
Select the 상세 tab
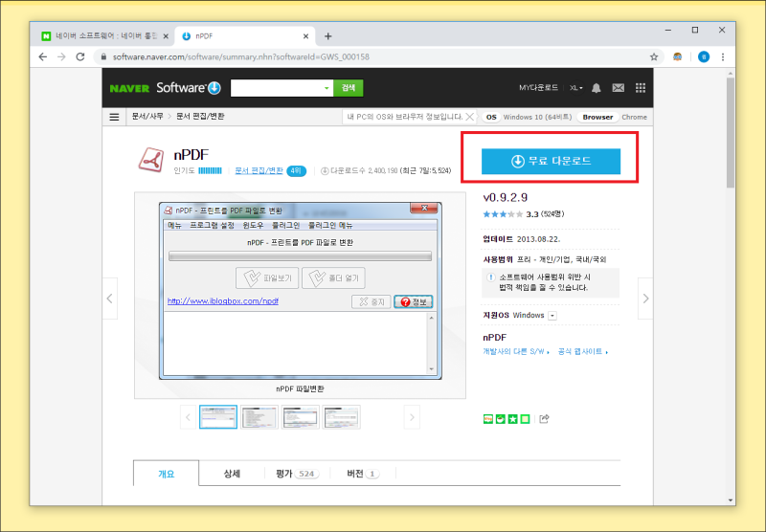click(232, 474)
